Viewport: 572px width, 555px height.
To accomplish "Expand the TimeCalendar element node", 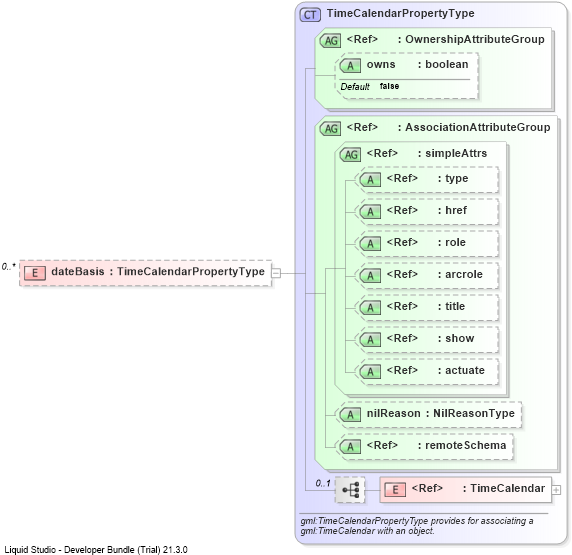I will pos(556,490).
